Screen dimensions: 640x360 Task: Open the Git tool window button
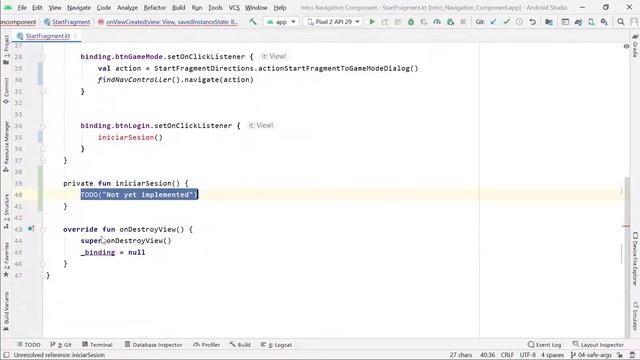pyautogui.click(x=61, y=345)
